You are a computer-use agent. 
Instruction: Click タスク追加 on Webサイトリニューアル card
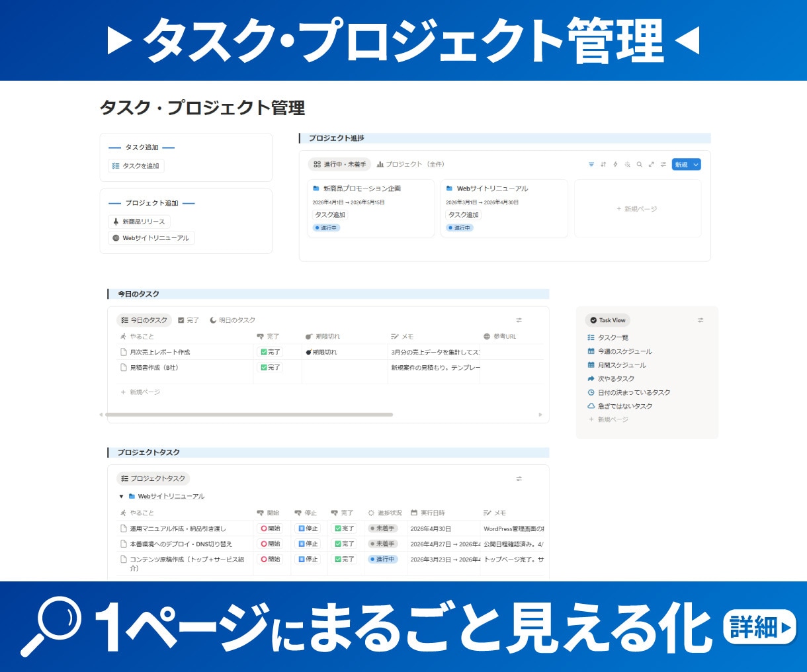coord(464,215)
